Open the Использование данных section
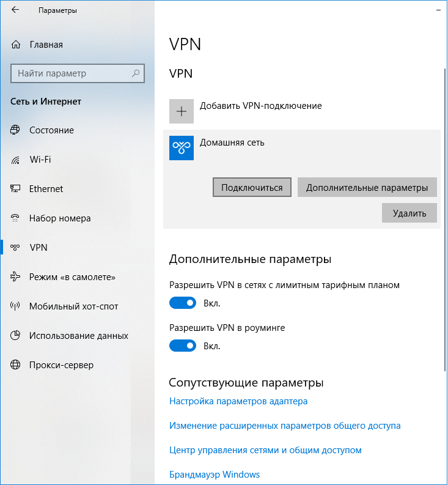The width and height of the screenshot is (448, 485). (x=78, y=336)
